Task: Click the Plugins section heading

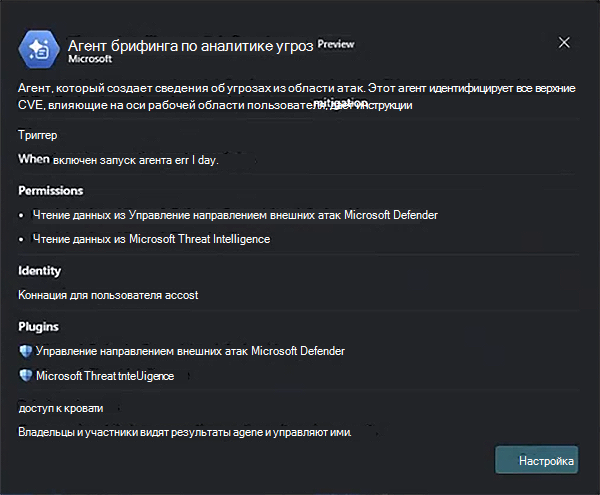Action: (x=38, y=327)
